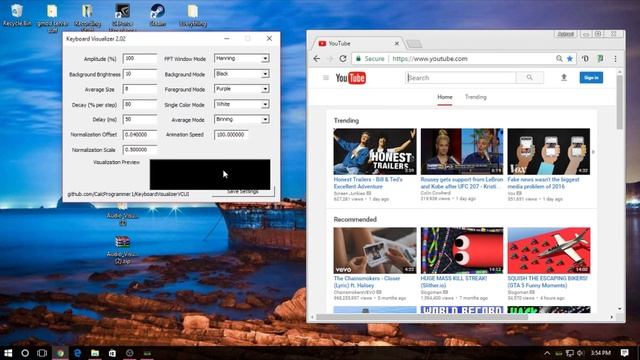Screen dimensions: 640x360
Task: Show hidden system tray icons
Action: tap(547, 353)
